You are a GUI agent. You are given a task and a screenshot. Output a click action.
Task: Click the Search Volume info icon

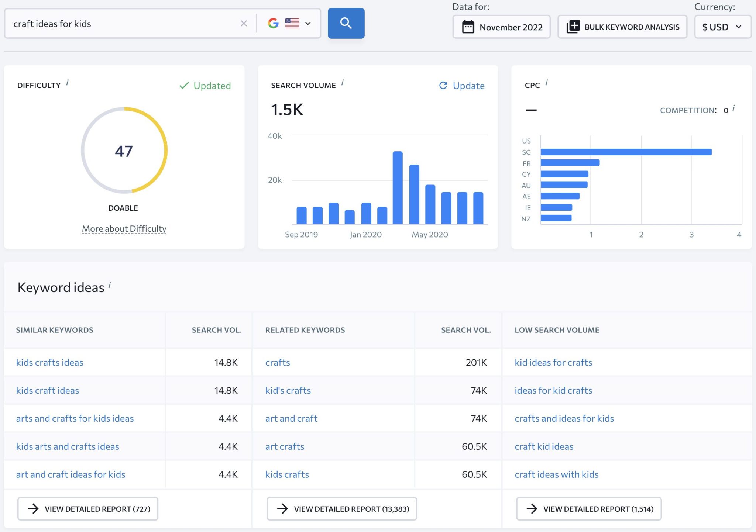[343, 83]
